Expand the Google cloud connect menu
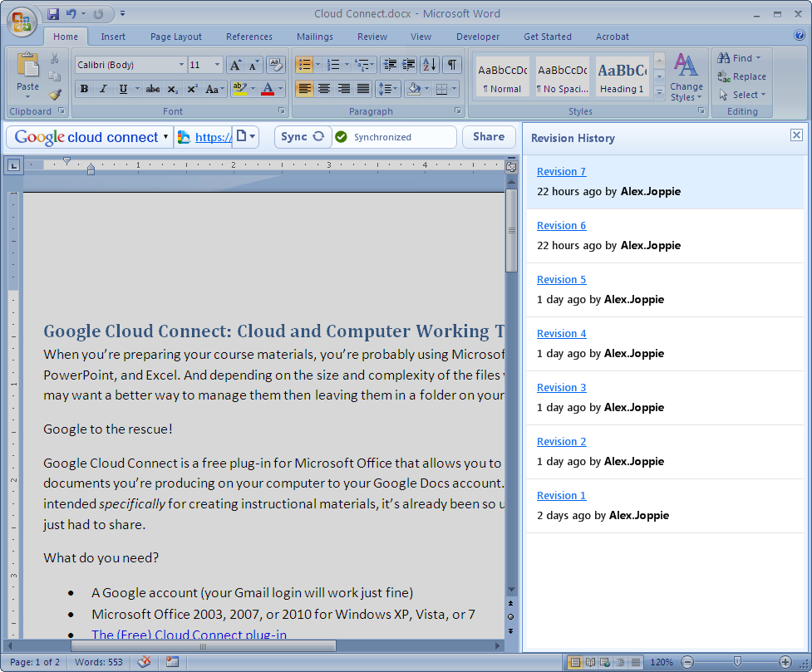 (165, 137)
